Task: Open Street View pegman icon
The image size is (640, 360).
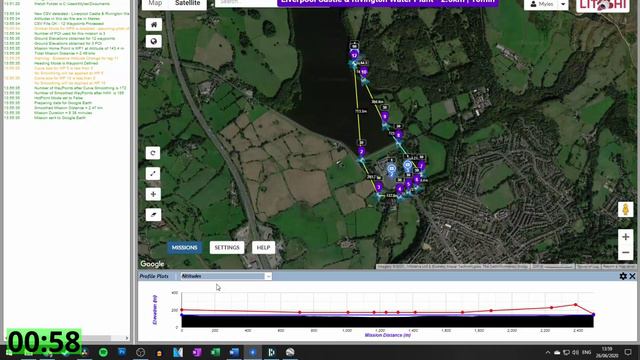Action: pos(625,209)
